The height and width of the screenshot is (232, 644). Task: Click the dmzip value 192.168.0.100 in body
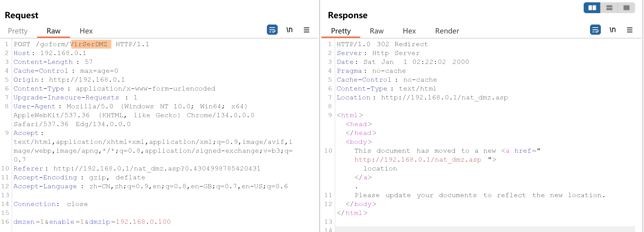coord(143,222)
